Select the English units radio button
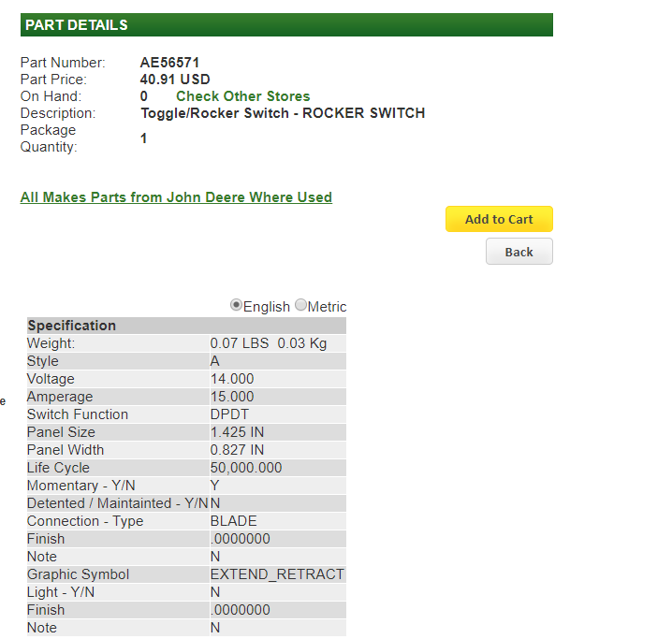This screenshot has width=672, height=639. (237, 305)
